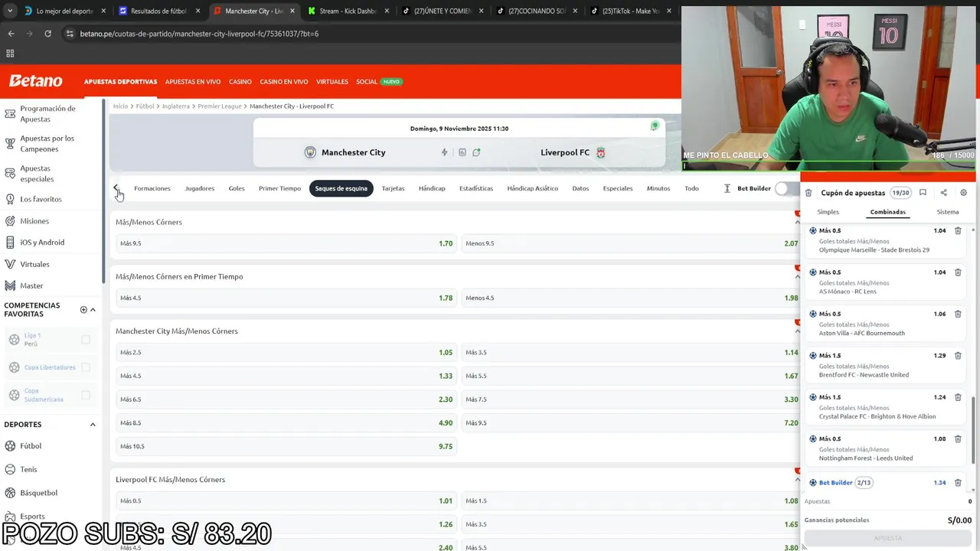Open Misiones in the left sidebar

34,221
